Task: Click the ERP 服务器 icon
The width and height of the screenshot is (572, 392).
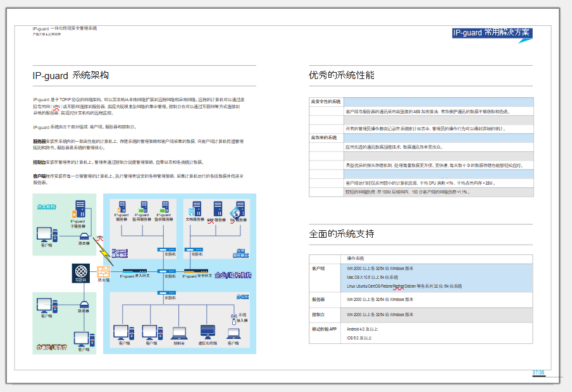Action: pos(218,209)
